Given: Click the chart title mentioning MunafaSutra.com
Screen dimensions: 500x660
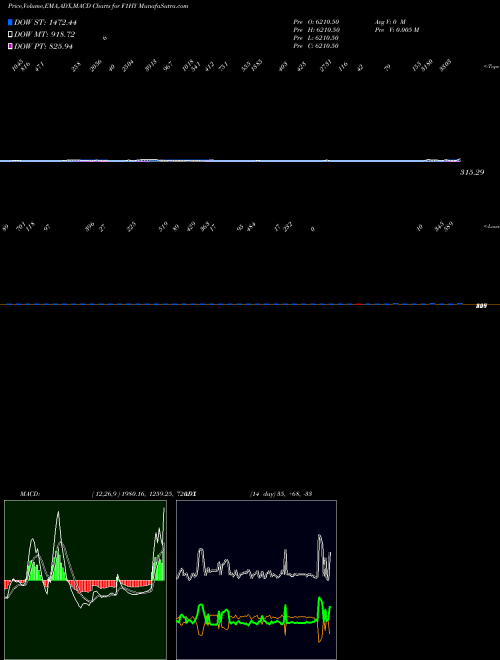Looking at the screenshot, I should pyautogui.click(x=98, y=6).
